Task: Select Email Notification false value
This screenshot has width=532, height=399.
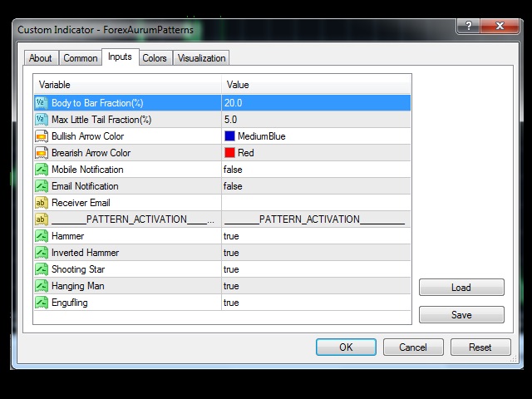Action: pos(316,186)
